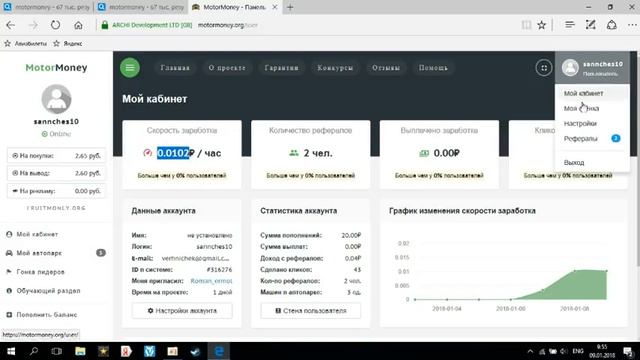This screenshot has height=360, width=640.
Task: Open the taskbar action center notifications
Action: tap(628, 351)
